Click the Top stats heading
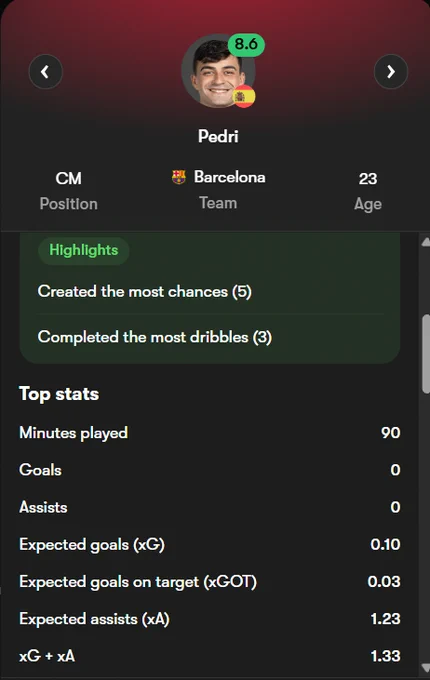 point(59,394)
